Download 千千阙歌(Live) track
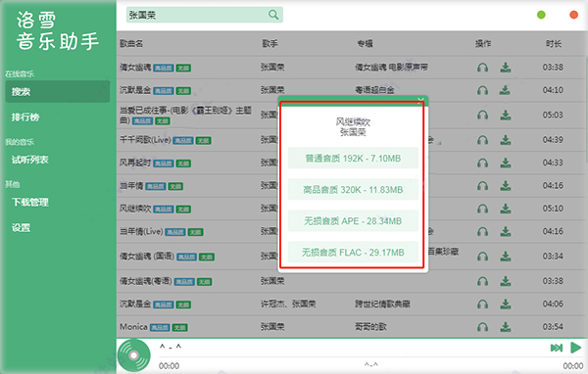Image resolution: width=588 pixels, height=374 pixels. tap(506, 140)
